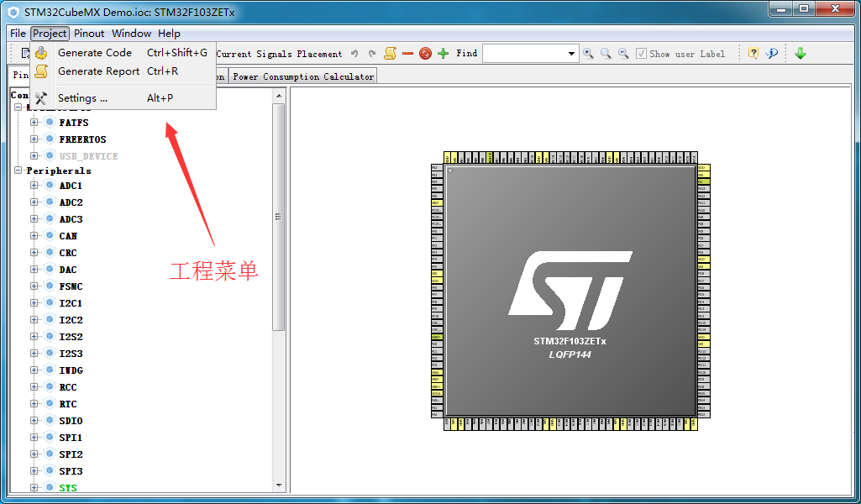Open the Find combo box dropdown
The height and width of the screenshot is (504, 861).
click(572, 54)
